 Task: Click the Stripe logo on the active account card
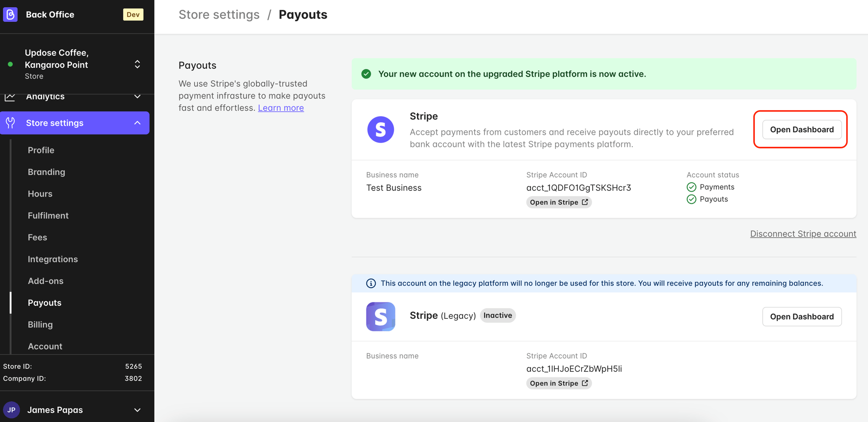tap(380, 129)
